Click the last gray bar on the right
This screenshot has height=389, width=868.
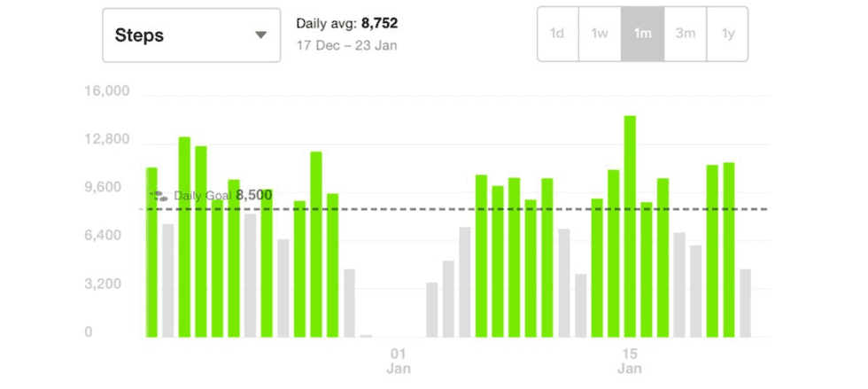click(745, 303)
